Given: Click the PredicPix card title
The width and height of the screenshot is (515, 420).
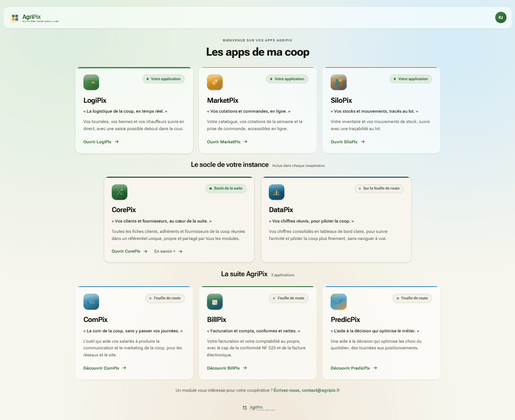Looking at the screenshot, I should tap(345, 320).
